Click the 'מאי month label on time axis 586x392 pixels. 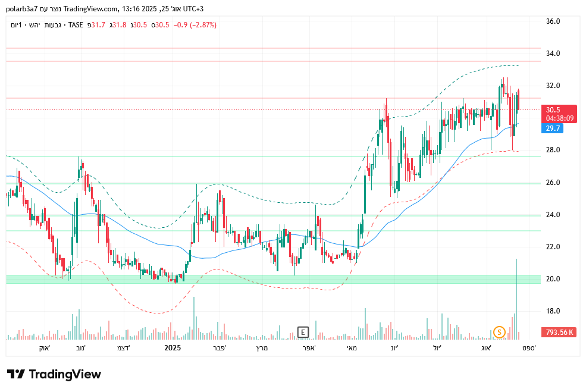pos(352,348)
